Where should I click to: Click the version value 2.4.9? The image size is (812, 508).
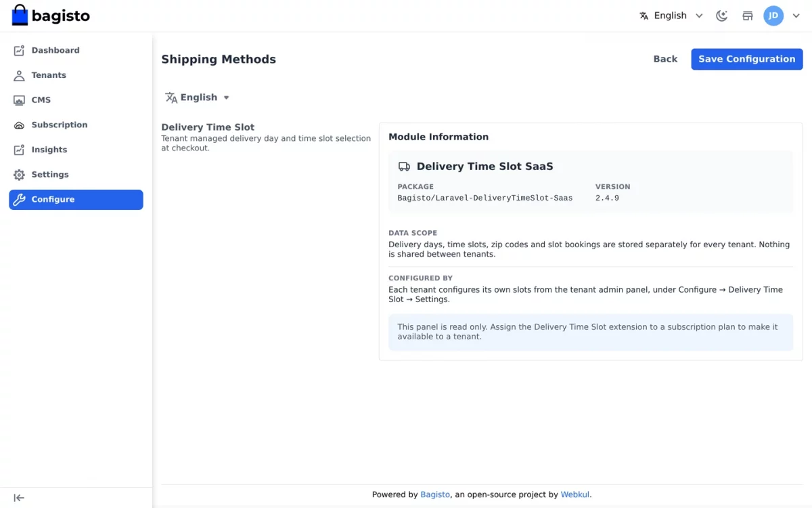tap(607, 198)
